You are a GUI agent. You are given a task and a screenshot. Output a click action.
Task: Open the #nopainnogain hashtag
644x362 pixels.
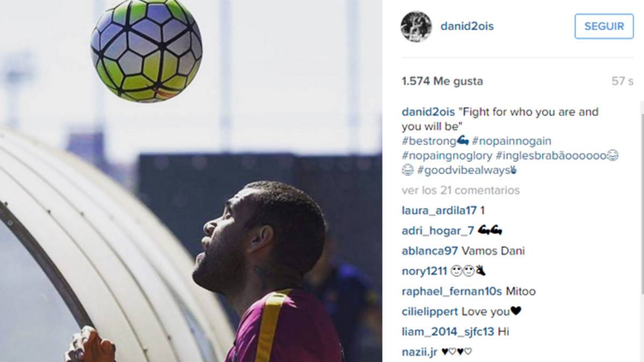pyautogui.click(x=512, y=141)
